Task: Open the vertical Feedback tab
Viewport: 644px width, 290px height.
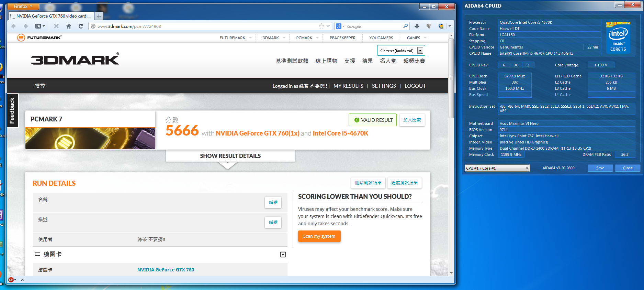Action: pos(12,110)
